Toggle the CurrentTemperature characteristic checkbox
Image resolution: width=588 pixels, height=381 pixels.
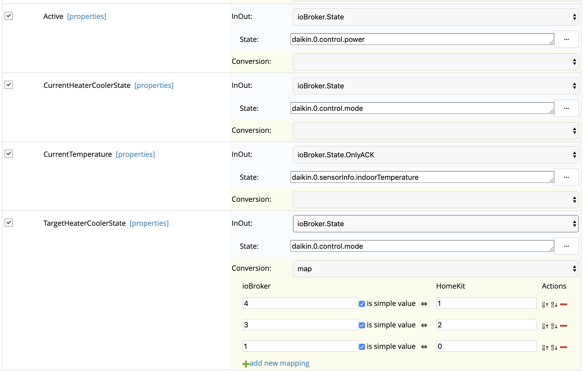tap(9, 154)
